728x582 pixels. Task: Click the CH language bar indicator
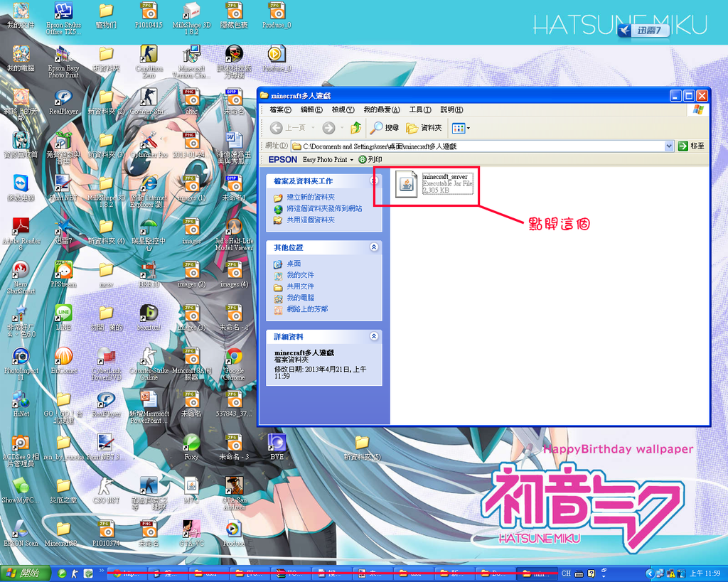(566, 573)
